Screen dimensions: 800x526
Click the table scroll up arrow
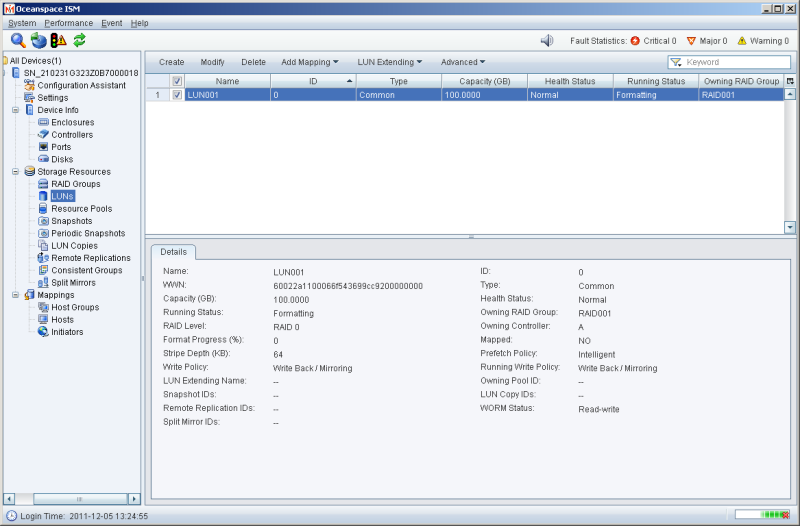[790, 94]
